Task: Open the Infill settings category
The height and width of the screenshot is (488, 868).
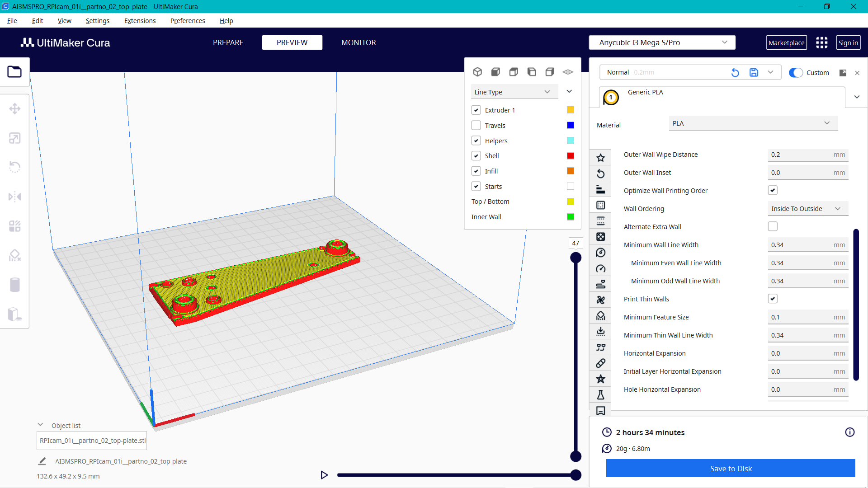Action: 600,236
